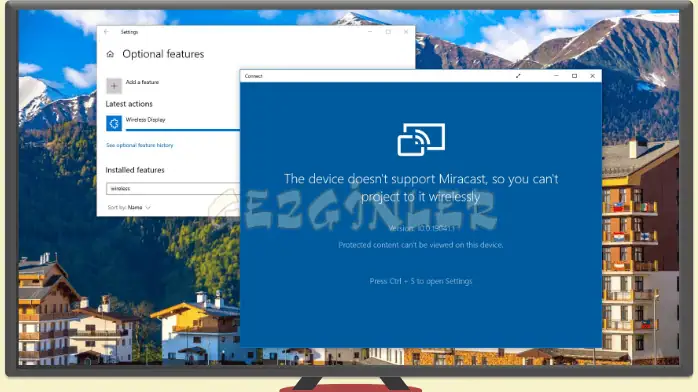This screenshot has height=392, width=698.
Task: Click the 'Optional features' heading
Action: [x=163, y=54]
